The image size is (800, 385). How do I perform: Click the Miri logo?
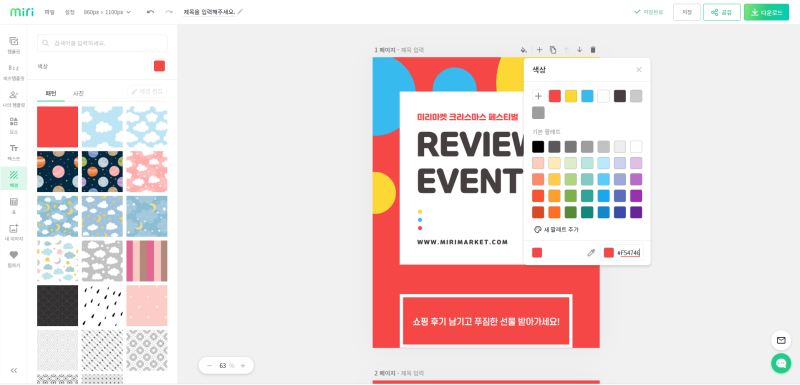pyautogui.click(x=22, y=12)
